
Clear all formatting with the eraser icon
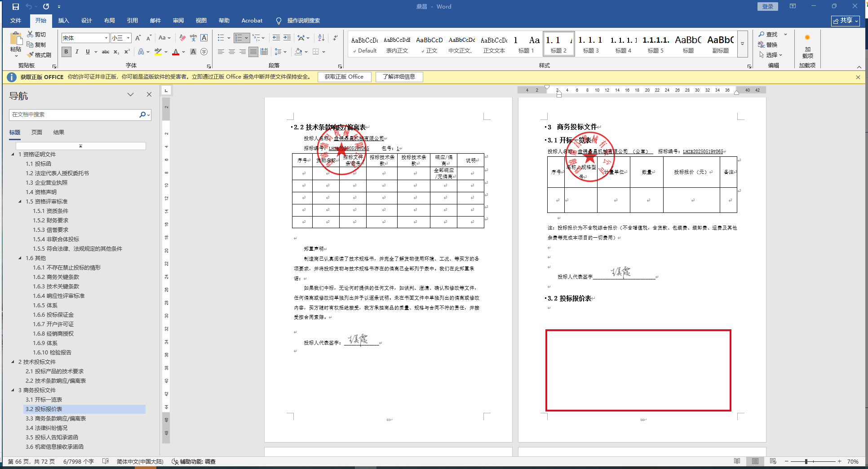182,38
